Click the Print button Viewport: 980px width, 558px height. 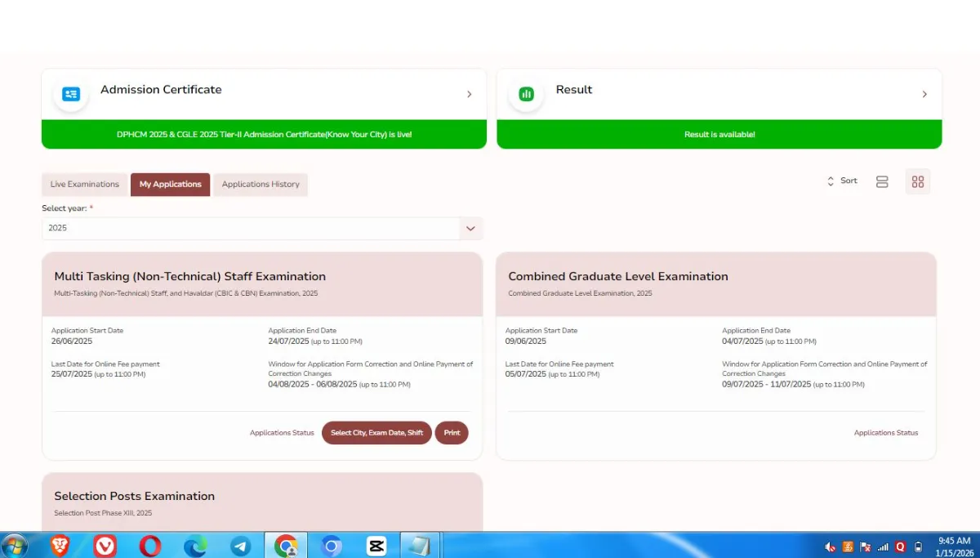point(452,432)
